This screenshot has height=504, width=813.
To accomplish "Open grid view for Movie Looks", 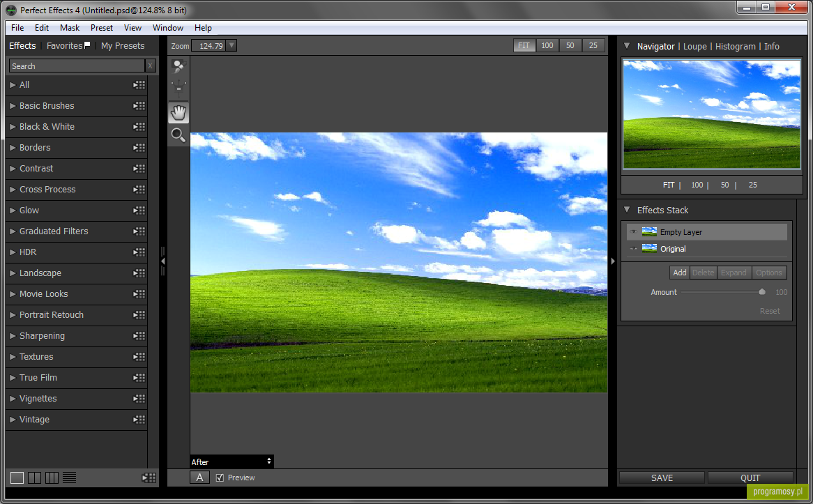I will point(139,294).
